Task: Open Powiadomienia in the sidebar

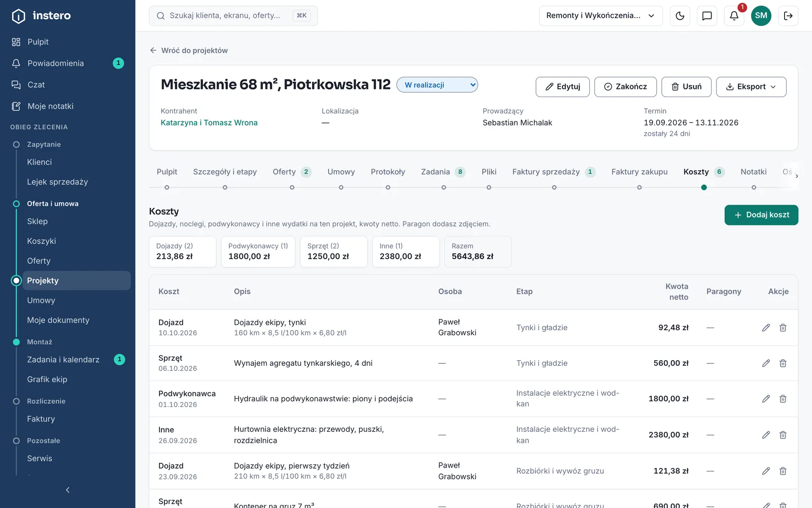Action: (67, 63)
